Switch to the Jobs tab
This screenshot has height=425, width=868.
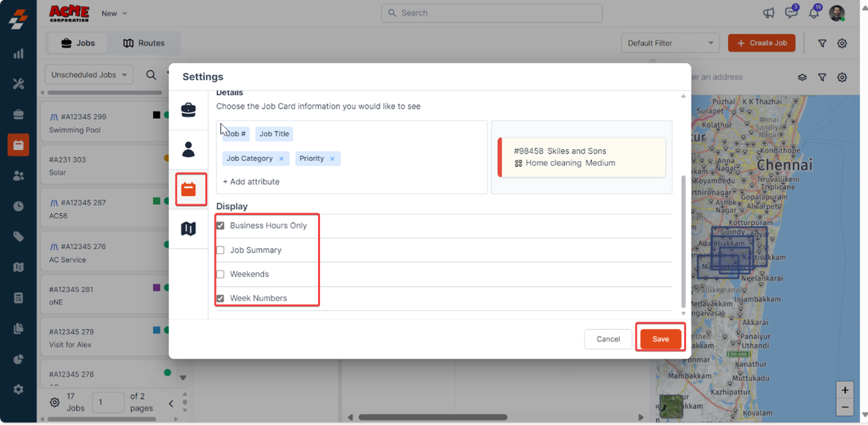[x=78, y=43]
